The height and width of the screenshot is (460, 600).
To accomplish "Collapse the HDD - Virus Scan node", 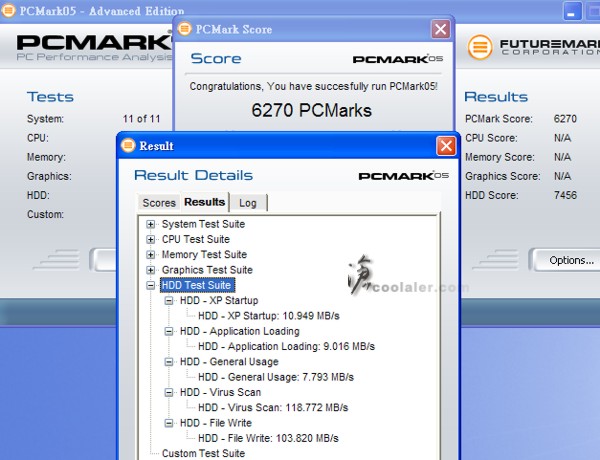I will (169, 393).
